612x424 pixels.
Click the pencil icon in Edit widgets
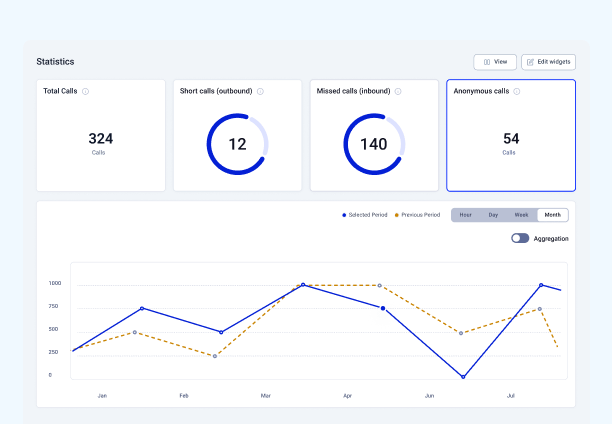point(530,62)
